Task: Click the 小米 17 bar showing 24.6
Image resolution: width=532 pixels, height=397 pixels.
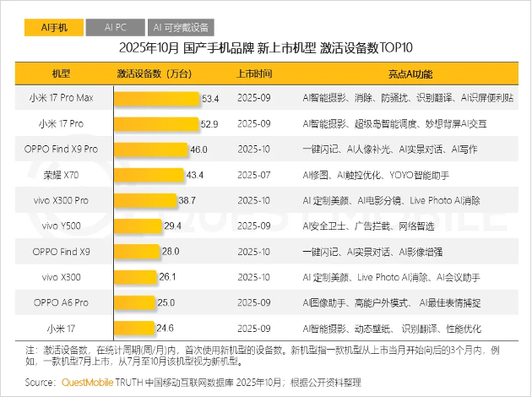Action: pos(134,328)
